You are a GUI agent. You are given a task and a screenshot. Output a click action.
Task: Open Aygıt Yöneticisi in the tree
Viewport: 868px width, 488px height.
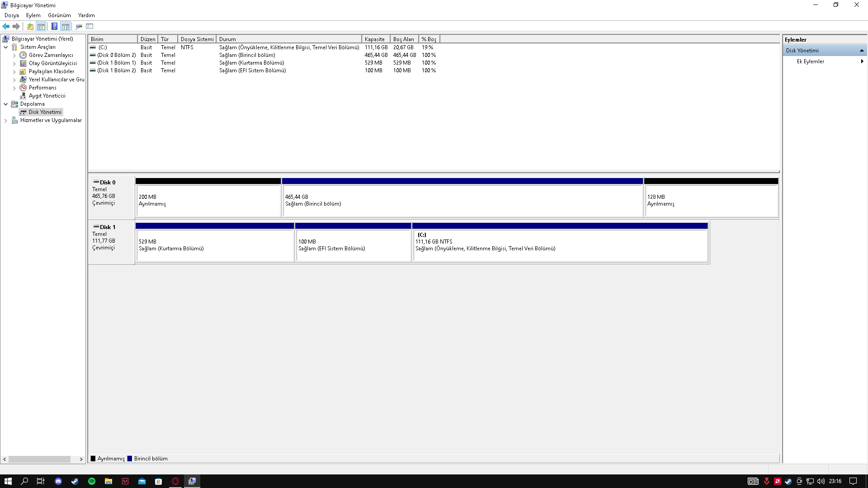click(47, 96)
